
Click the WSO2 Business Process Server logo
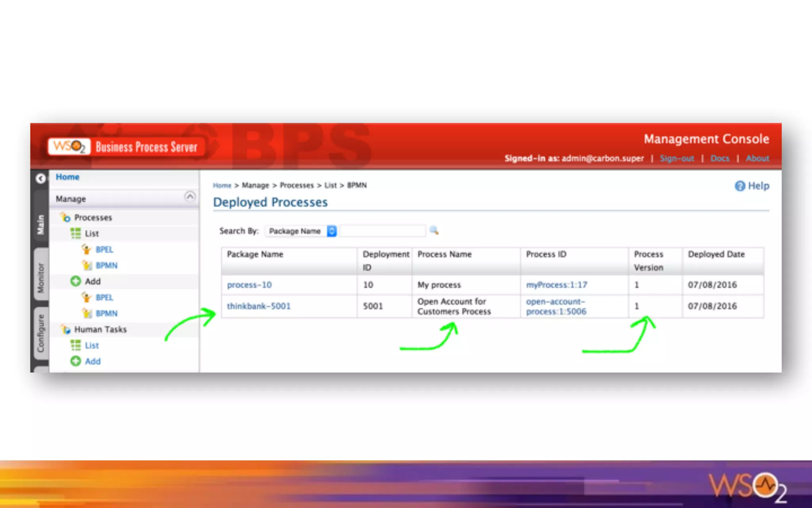[x=125, y=147]
